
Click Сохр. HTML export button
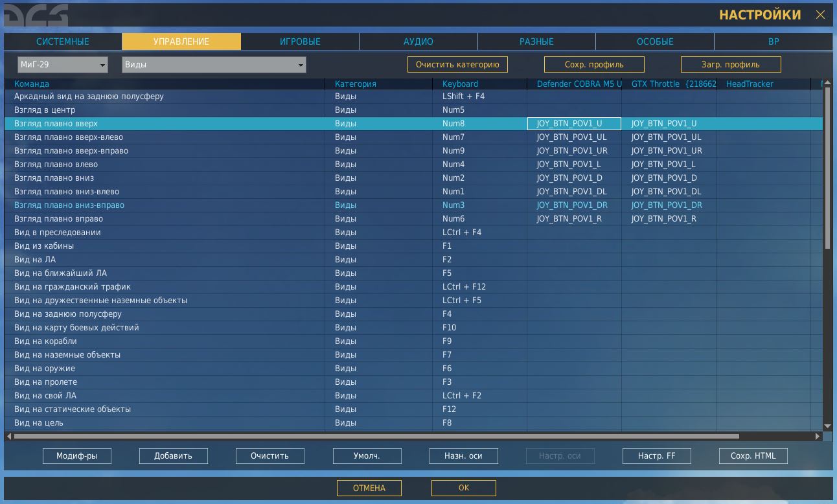[x=753, y=456]
